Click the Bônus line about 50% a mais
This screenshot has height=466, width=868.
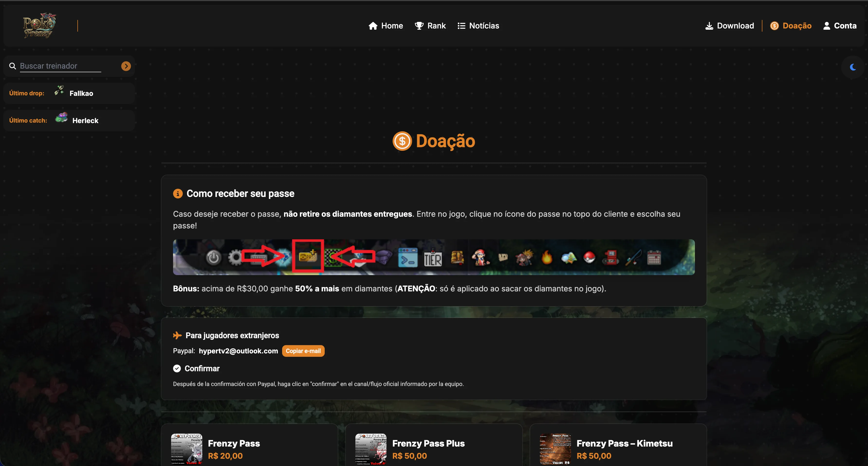pyautogui.click(x=389, y=288)
